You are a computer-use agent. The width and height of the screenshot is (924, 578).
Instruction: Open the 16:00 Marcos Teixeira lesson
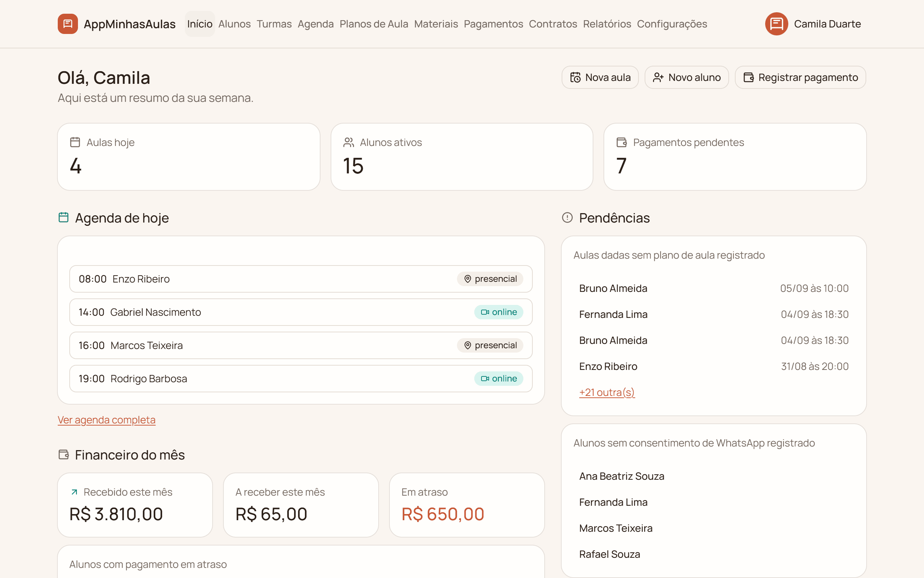pos(301,345)
